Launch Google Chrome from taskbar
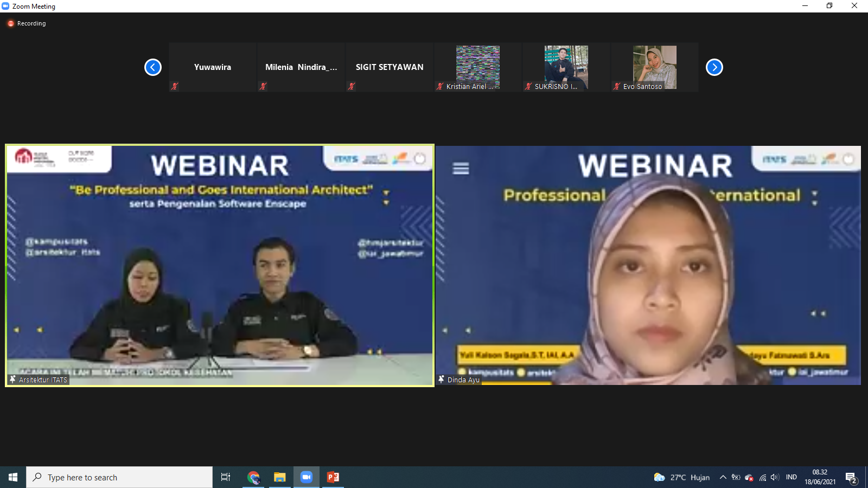Viewport: 868px width, 488px height. (x=253, y=477)
